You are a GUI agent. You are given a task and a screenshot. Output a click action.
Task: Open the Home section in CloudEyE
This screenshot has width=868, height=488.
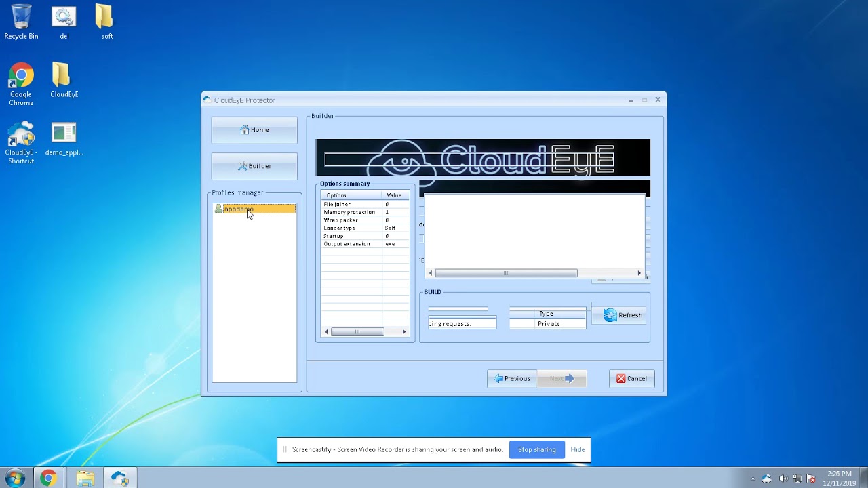[254, 130]
